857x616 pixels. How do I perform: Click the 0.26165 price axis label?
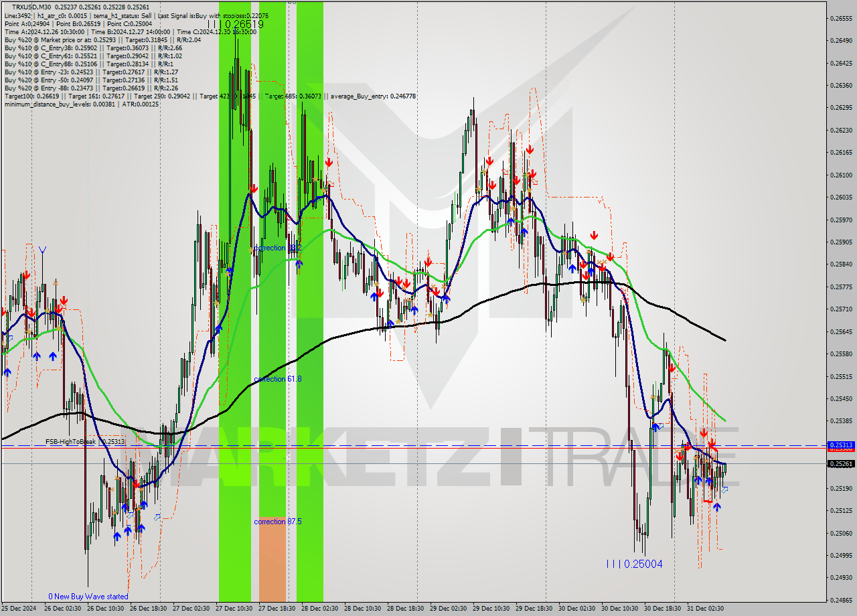841,153
